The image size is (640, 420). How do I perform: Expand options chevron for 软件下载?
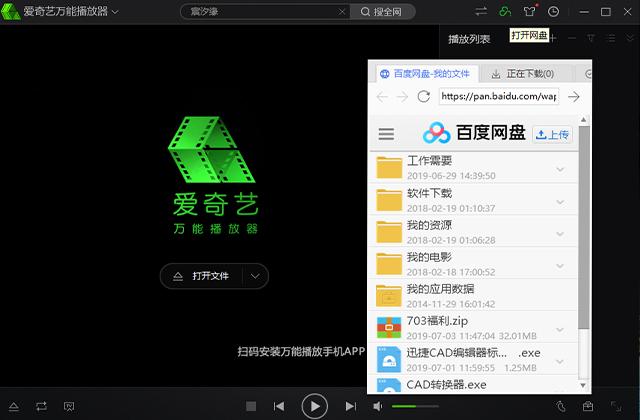(560, 202)
